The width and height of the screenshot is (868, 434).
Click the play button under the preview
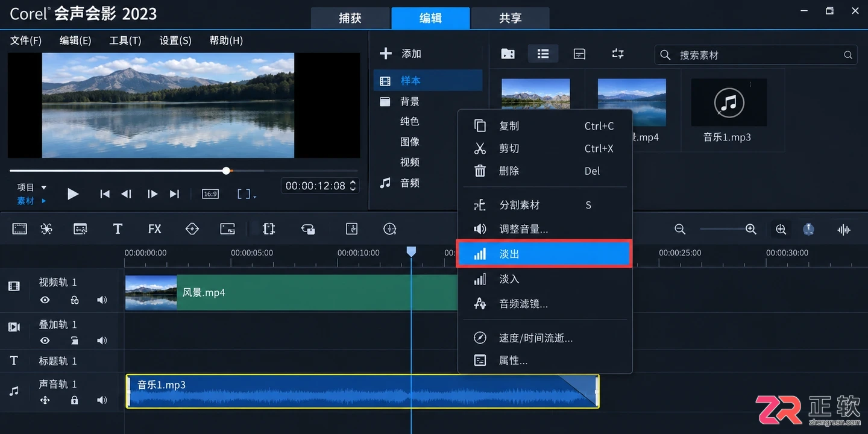[x=73, y=194]
